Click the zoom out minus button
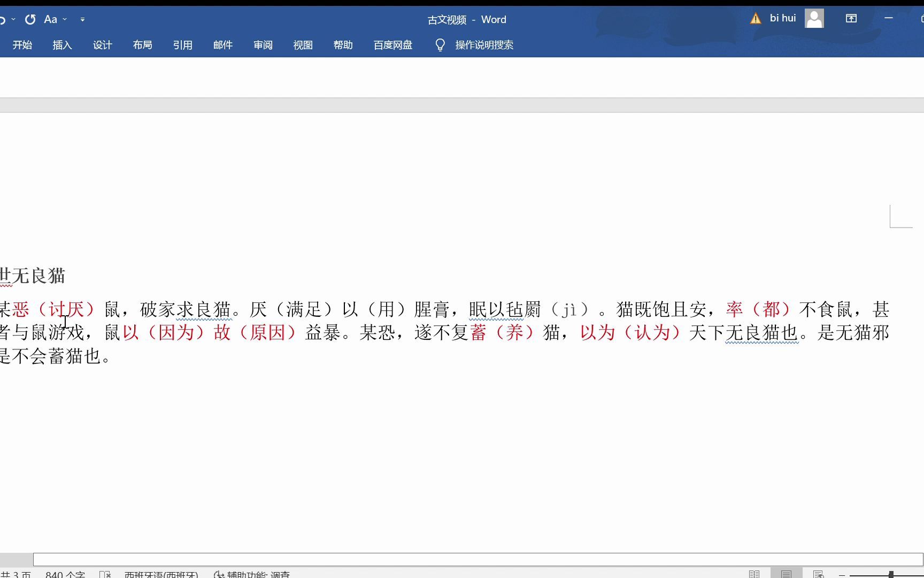This screenshot has height=578, width=924. 842,575
